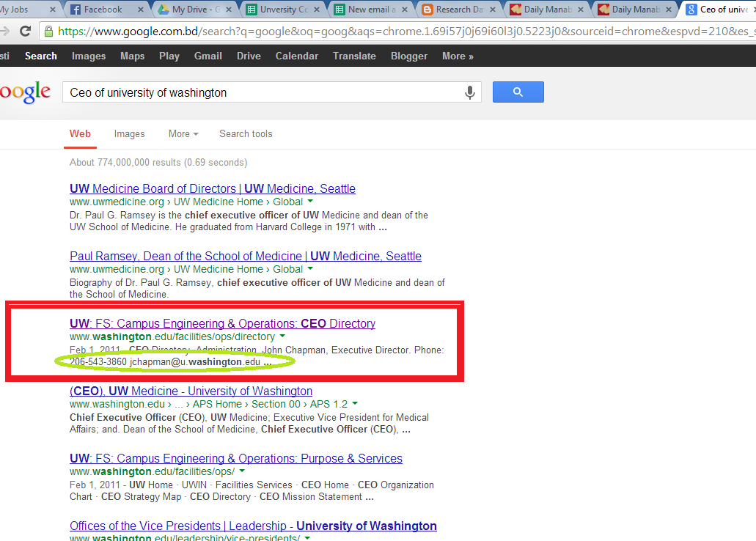Open Translate in the black Google bar
756x541 pixels.
pos(354,56)
